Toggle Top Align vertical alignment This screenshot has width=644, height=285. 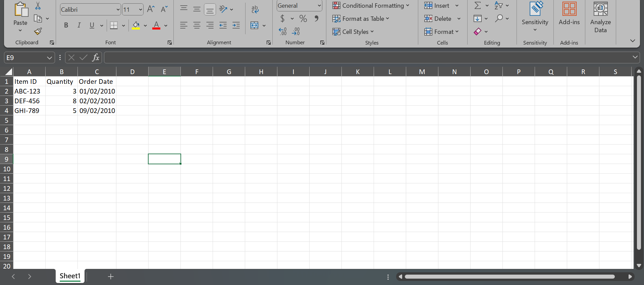183,9
